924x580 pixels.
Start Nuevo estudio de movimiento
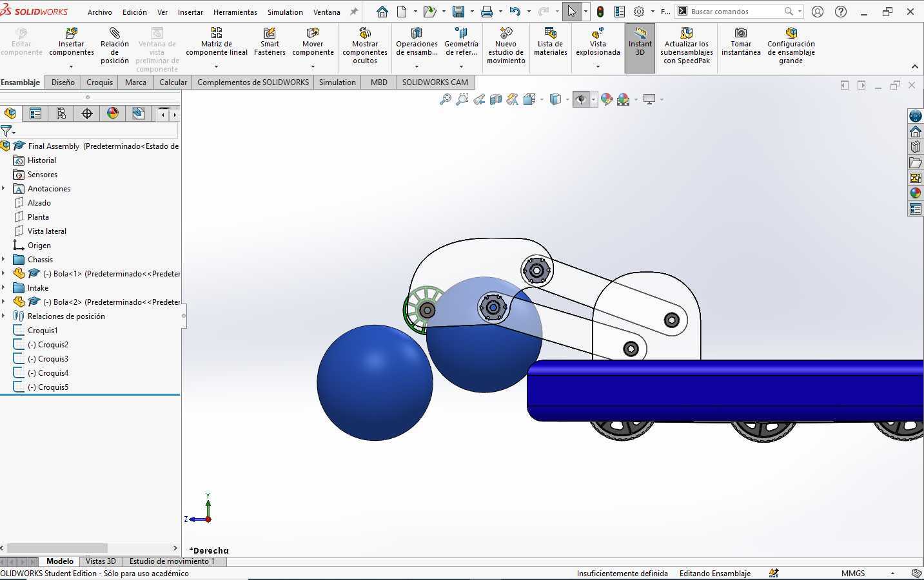coord(506,46)
